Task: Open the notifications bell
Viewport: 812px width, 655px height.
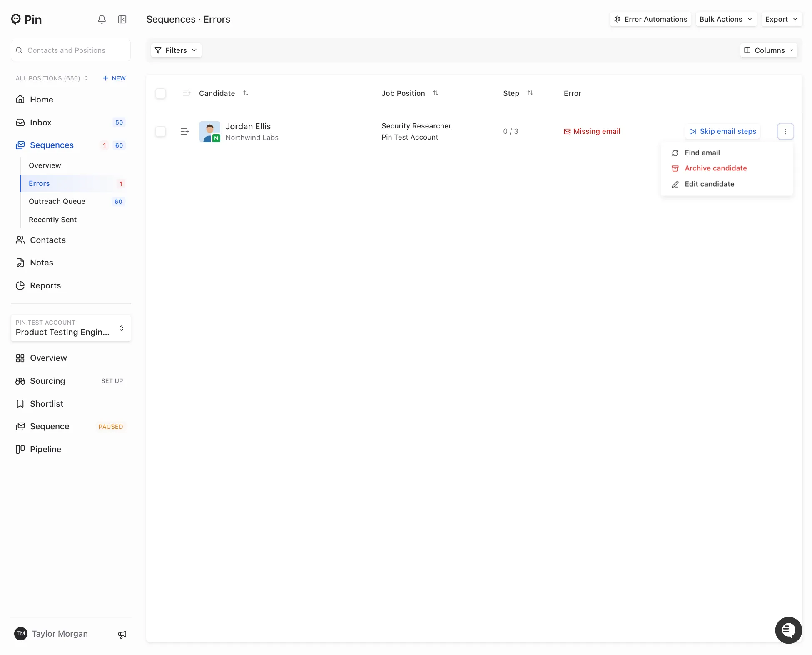Action: tap(102, 19)
